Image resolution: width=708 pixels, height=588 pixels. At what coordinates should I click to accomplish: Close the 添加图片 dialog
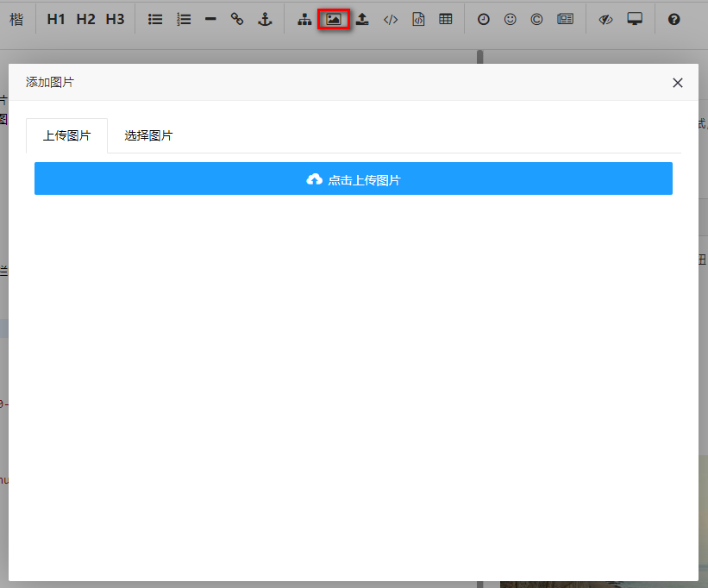678,83
